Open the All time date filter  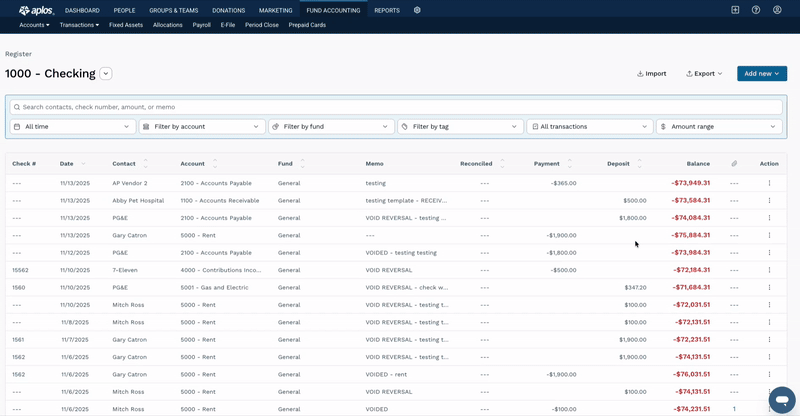[x=73, y=127]
